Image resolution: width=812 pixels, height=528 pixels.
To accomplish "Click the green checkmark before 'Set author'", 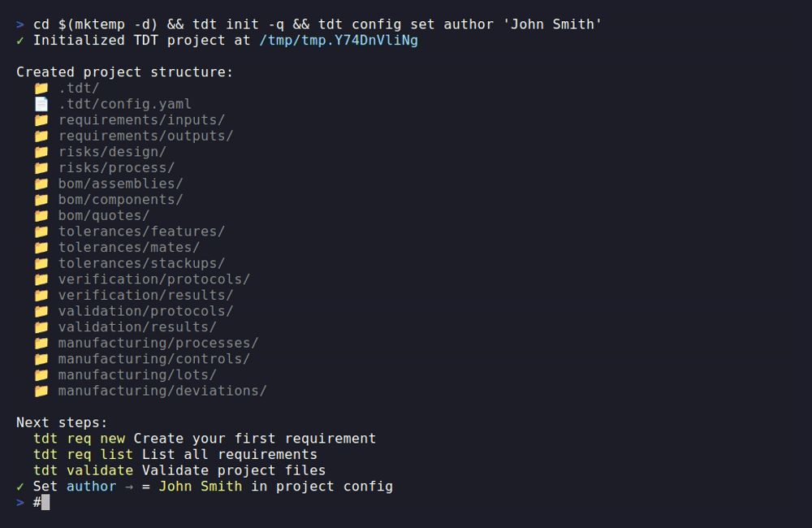I will (20, 487).
